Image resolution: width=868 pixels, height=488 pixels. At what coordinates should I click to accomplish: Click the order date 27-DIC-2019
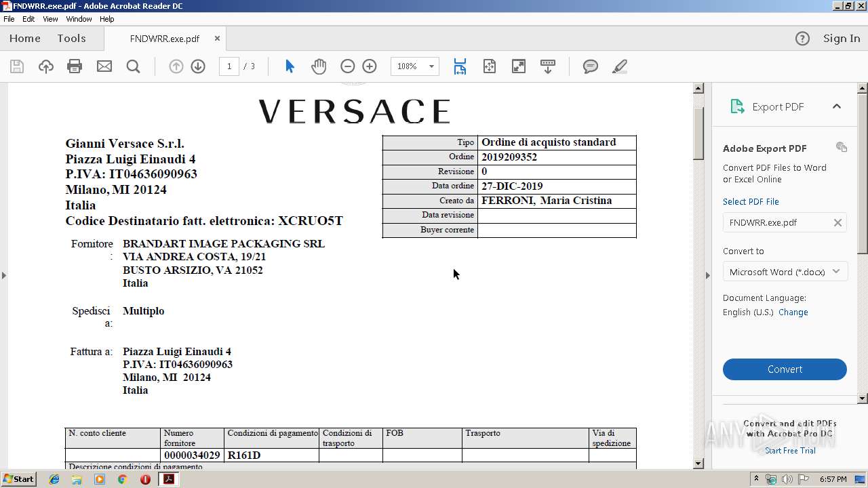click(x=512, y=186)
